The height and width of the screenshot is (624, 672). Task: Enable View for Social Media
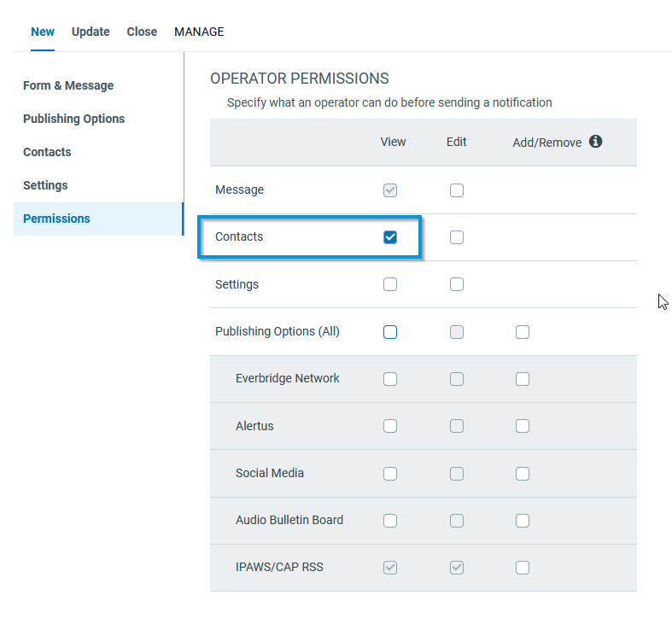click(x=390, y=474)
